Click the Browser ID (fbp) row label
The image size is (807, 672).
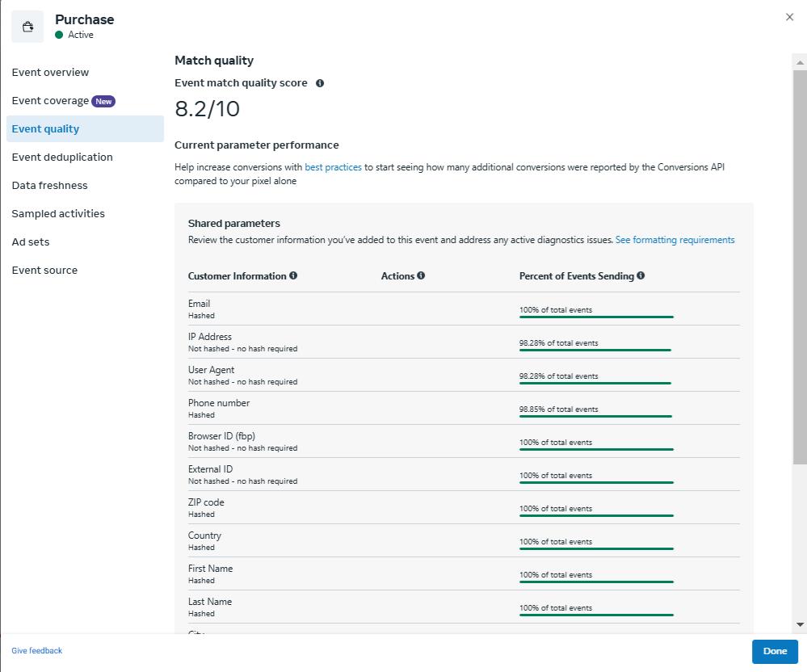[222, 436]
